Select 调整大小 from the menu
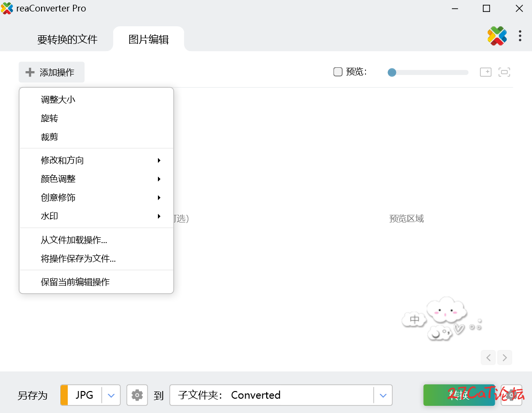 pos(58,100)
